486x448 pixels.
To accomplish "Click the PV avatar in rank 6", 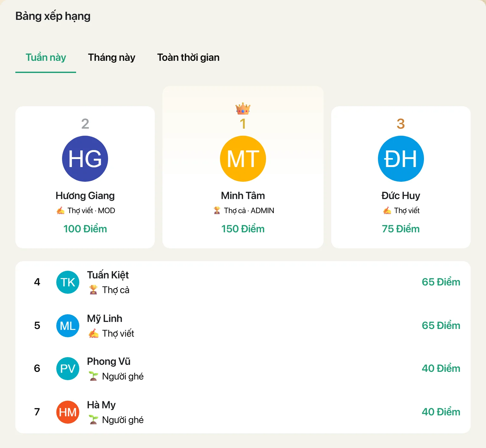I will (x=68, y=369).
